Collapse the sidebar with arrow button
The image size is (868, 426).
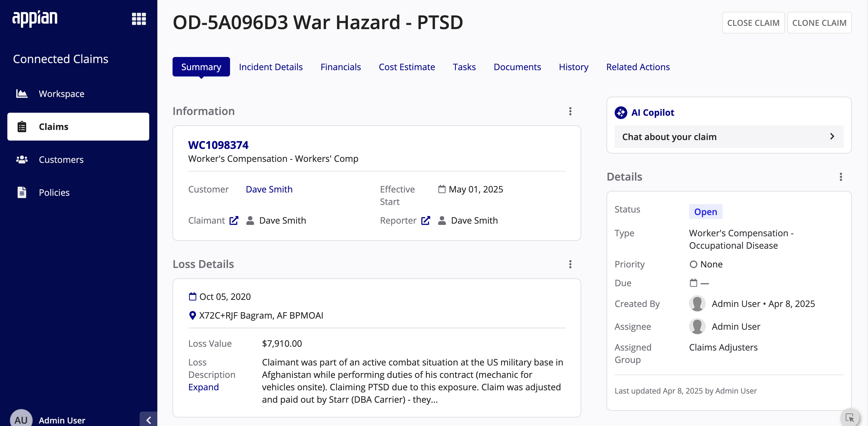coord(149,420)
